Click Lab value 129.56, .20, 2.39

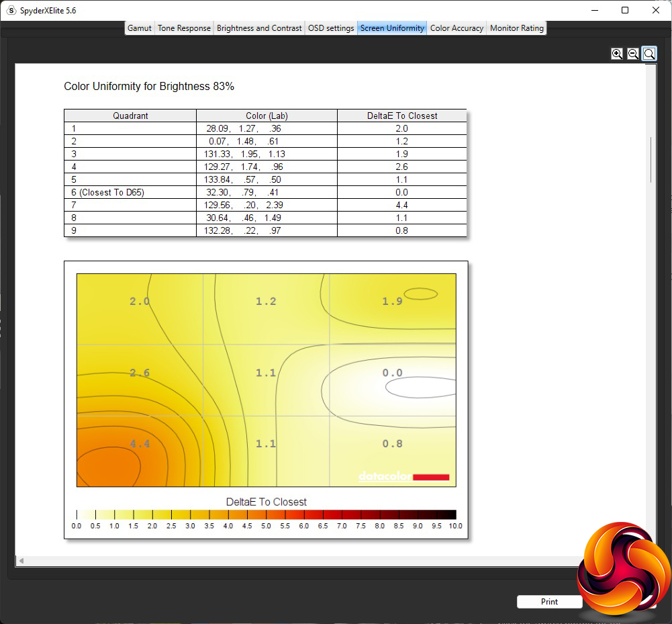pos(244,205)
